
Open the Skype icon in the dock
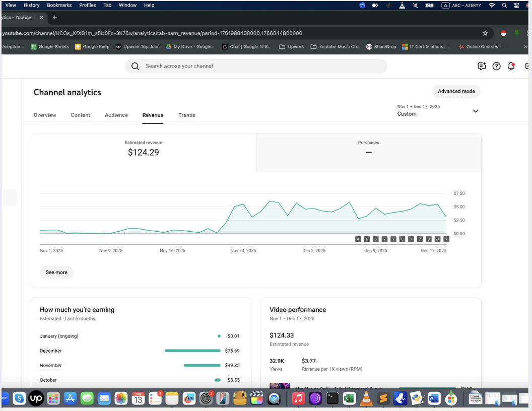point(19,398)
